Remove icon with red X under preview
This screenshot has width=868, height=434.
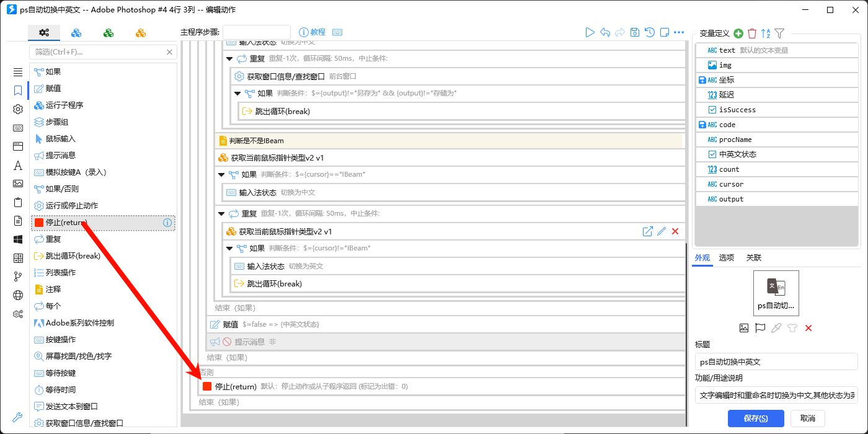[808, 328]
